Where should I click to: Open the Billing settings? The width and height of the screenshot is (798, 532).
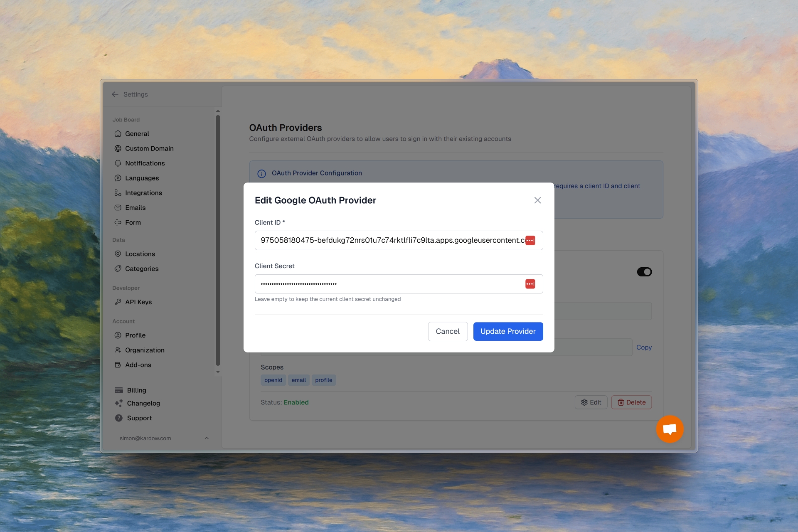[135, 390]
